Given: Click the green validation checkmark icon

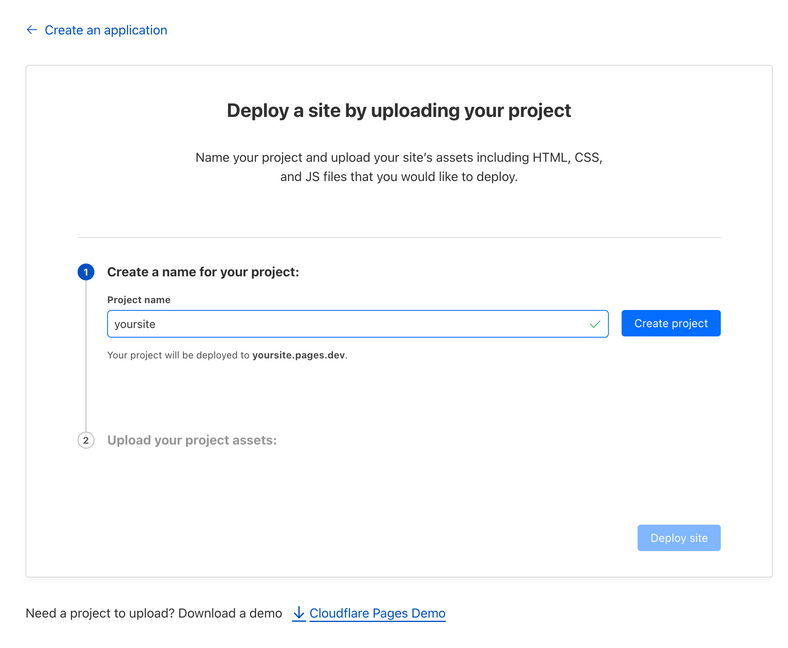Looking at the screenshot, I should click(x=595, y=324).
